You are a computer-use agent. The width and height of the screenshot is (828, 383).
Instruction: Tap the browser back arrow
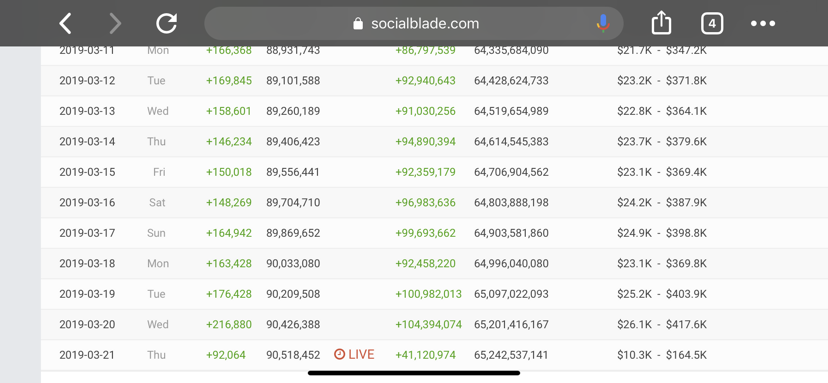65,24
